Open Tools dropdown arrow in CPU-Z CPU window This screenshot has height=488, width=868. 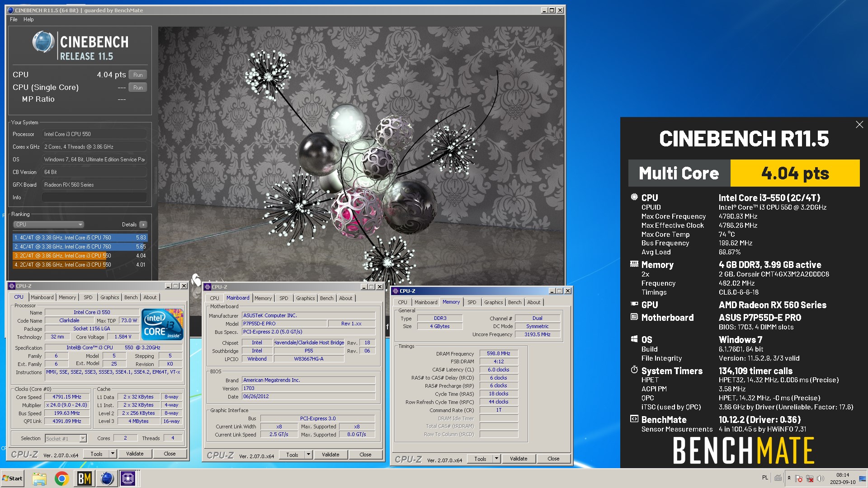click(113, 454)
